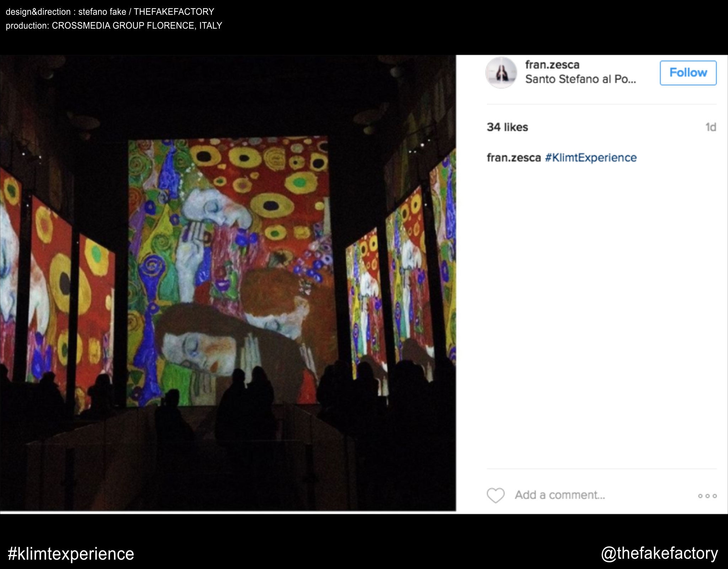The height and width of the screenshot is (569, 728).
Task: Click the design&direction credit line
Action: pyautogui.click(x=110, y=12)
